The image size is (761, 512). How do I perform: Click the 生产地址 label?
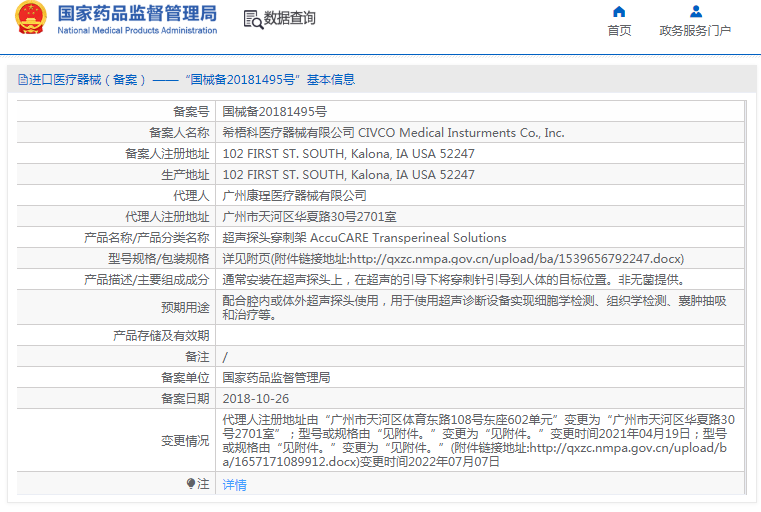185,175
